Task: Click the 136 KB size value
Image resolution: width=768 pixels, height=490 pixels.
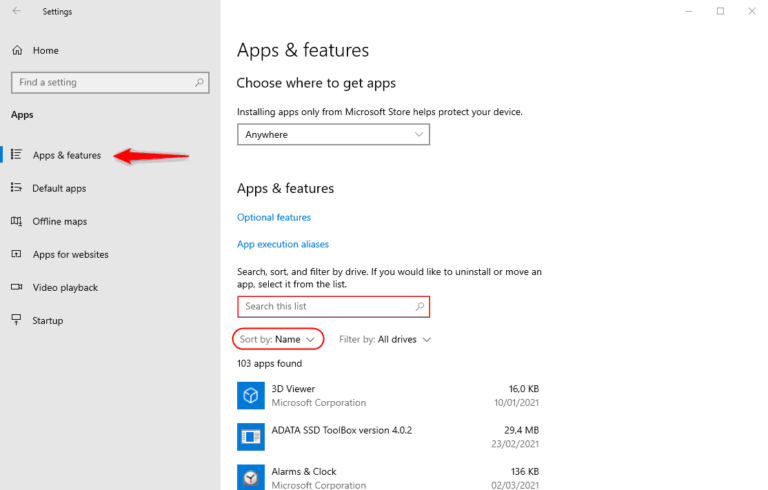Action: (x=525, y=472)
